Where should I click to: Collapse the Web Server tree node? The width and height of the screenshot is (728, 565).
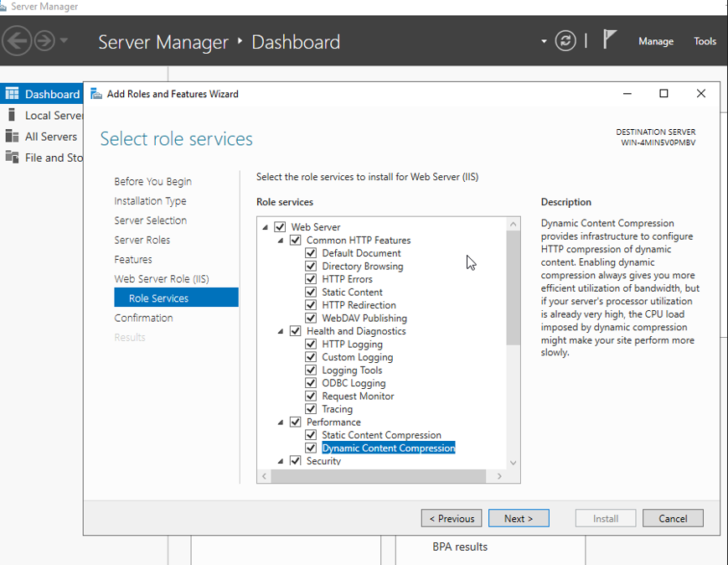[265, 227]
